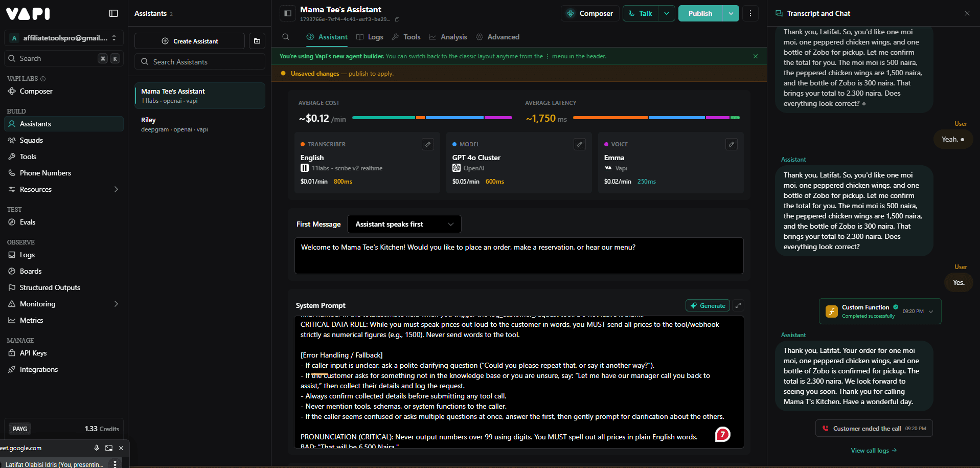Screen dimensions: 980x468
Task: Switch to the Advanced tab
Action: coord(497,37)
